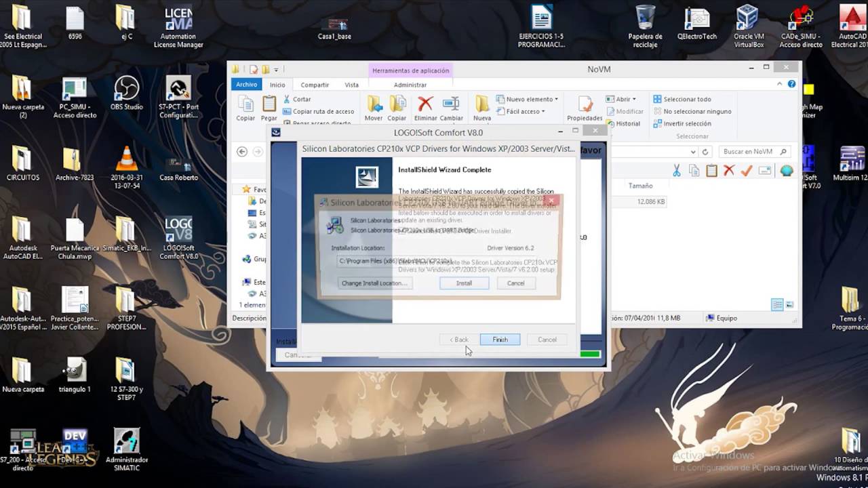Image resolution: width=868 pixels, height=488 pixels.
Task: Expand address bar history dropdown
Action: click(x=693, y=152)
